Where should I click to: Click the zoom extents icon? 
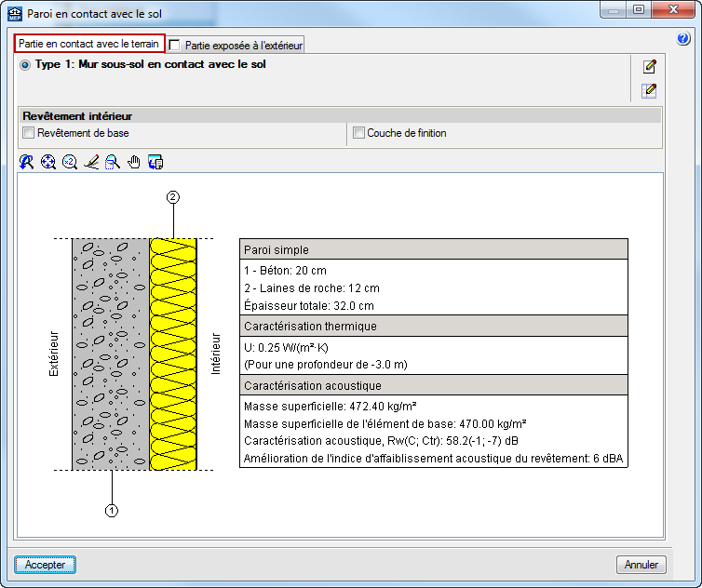(x=48, y=162)
